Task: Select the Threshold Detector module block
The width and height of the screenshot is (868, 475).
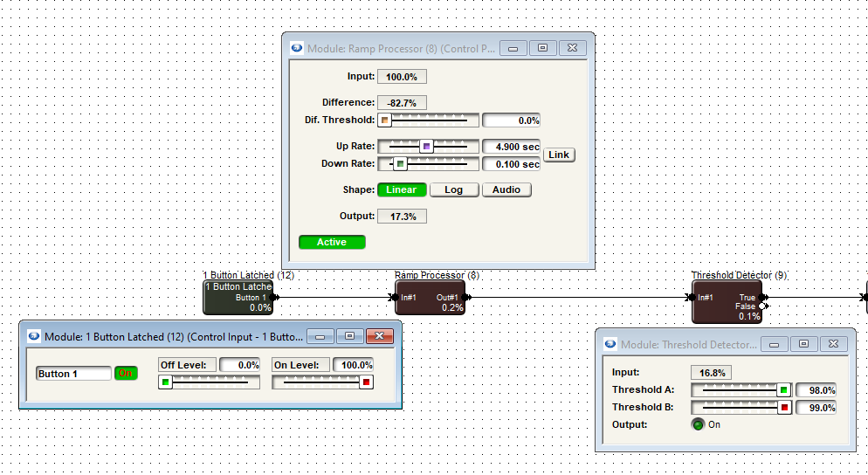Action: 727,298
